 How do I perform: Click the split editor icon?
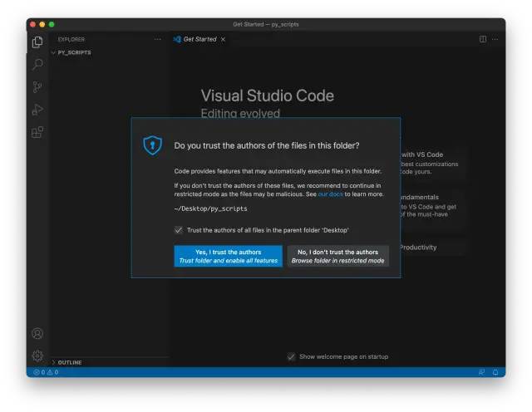(483, 39)
